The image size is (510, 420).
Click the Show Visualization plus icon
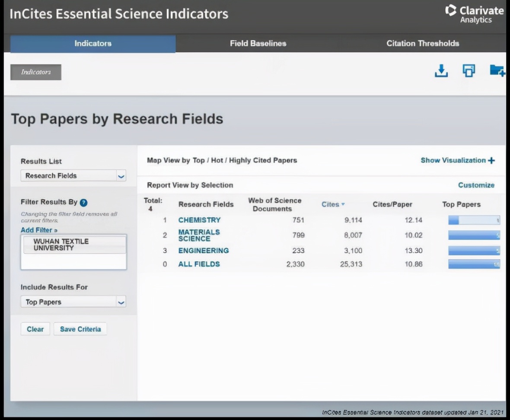[x=491, y=160]
